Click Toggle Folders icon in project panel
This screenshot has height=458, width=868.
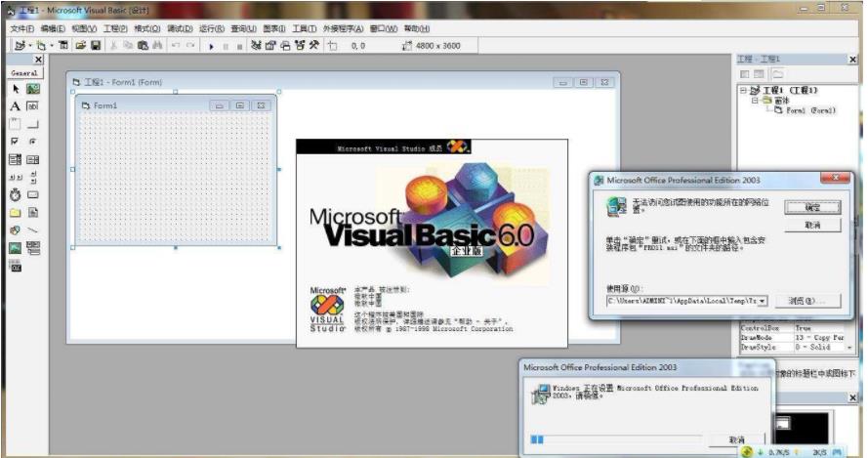[x=778, y=74]
